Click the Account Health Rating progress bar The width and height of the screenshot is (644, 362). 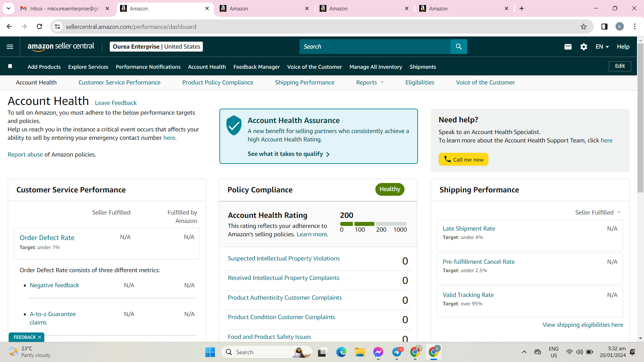[373, 224]
